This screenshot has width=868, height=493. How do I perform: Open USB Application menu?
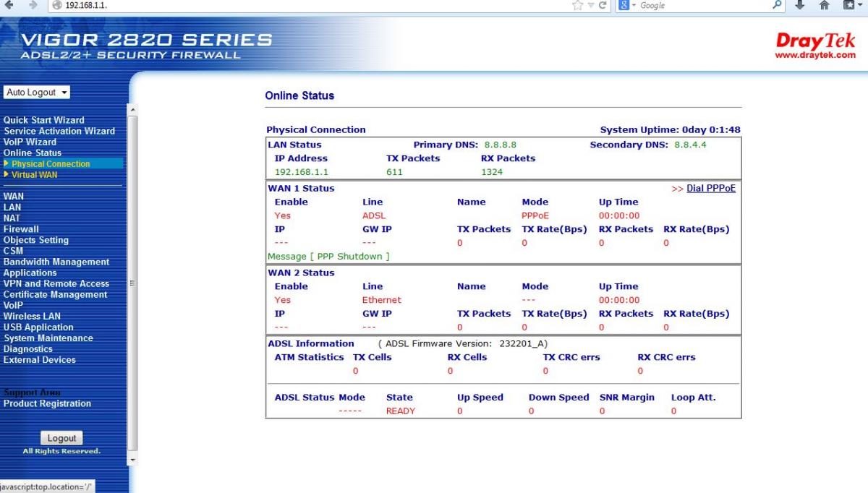tap(38, 327)
